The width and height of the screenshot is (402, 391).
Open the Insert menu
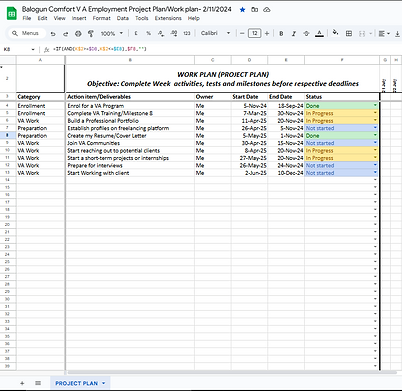click(x=79, y=18)
